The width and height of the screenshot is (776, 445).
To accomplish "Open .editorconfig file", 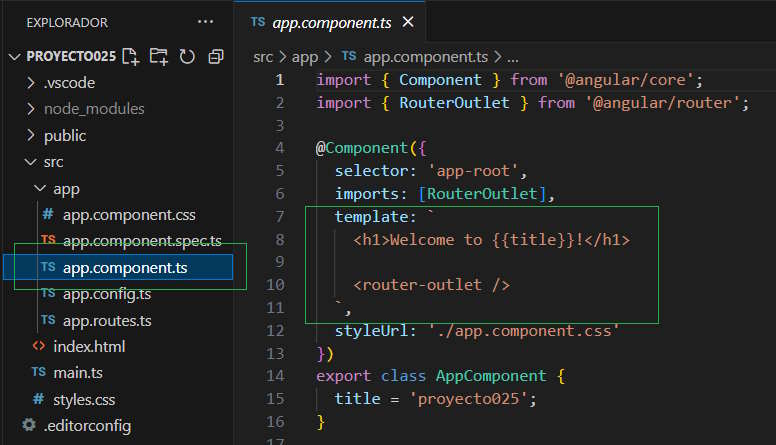I will [87, 426].
